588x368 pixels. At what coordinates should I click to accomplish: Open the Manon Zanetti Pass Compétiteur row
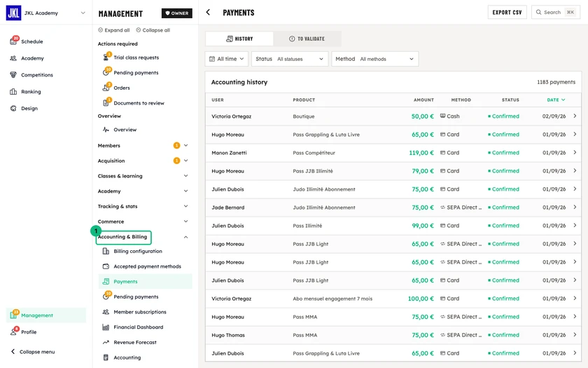tap(393, 153)
